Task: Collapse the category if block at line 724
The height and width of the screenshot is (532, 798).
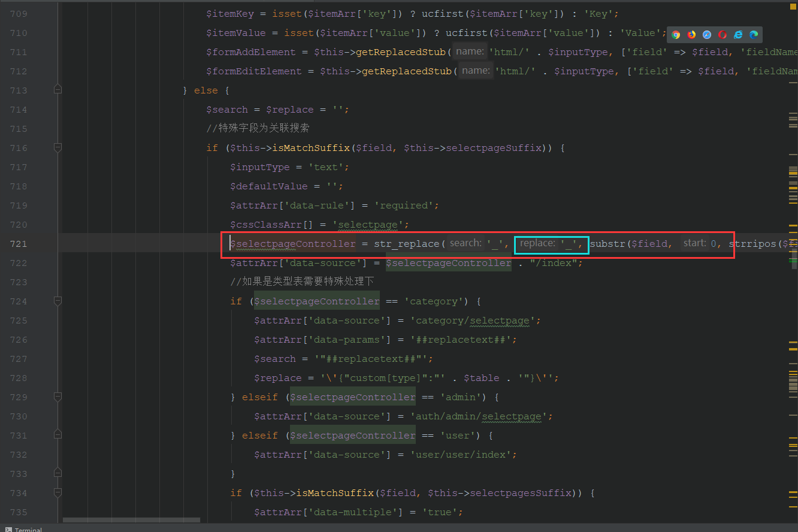Action: click(58, 301)
